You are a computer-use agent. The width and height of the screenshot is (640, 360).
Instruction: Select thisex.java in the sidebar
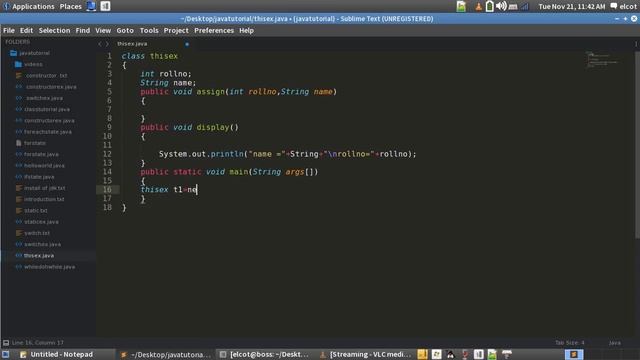(x=39, y=256)
